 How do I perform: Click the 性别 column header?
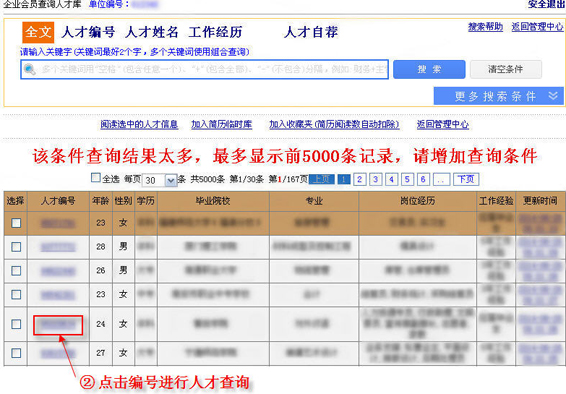click(x=123, y=201)
